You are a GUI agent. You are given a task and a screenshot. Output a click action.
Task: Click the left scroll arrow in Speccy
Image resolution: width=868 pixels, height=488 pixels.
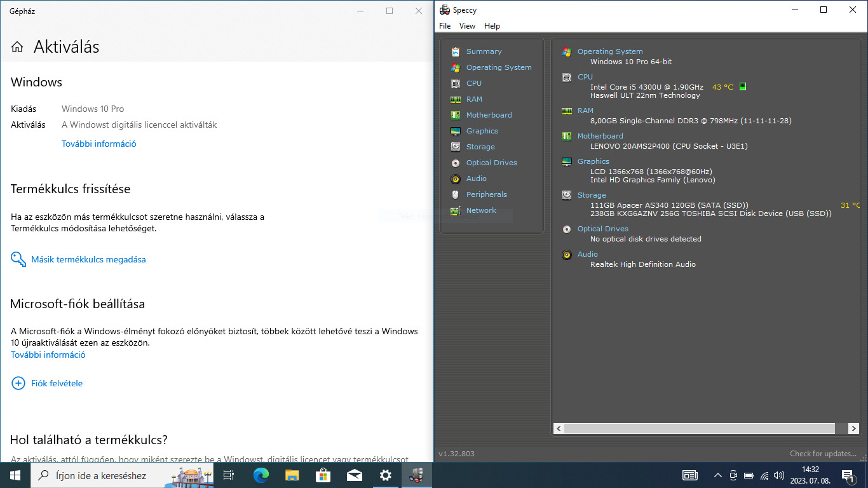[559, 429]
